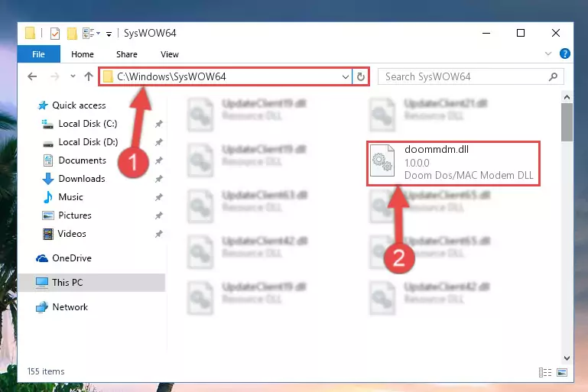The image size is (588, 392).
Task: Click the pin icon beside Videos
Action: point(159,234)
